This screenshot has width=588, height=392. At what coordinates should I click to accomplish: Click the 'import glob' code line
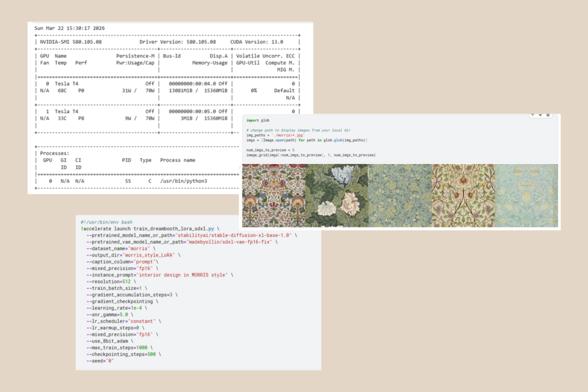pyautogui.click(x=257, y=120)
